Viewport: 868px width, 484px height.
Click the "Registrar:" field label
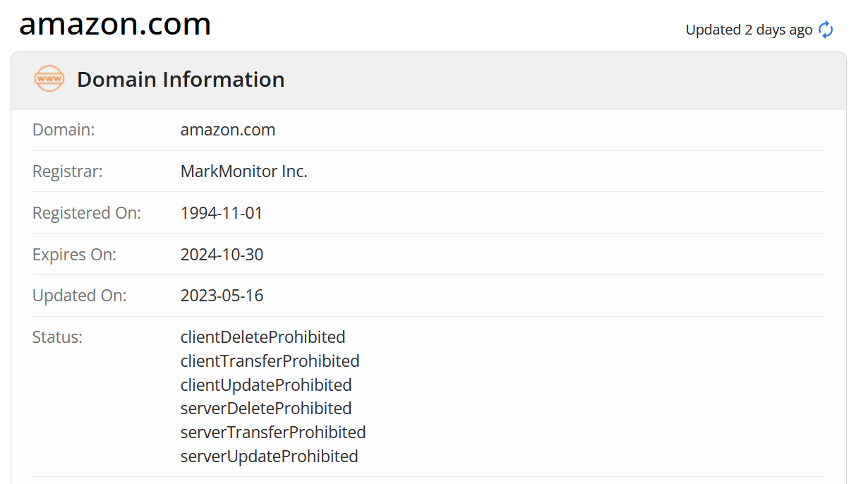pyautogui.click(x=68, y=171)
